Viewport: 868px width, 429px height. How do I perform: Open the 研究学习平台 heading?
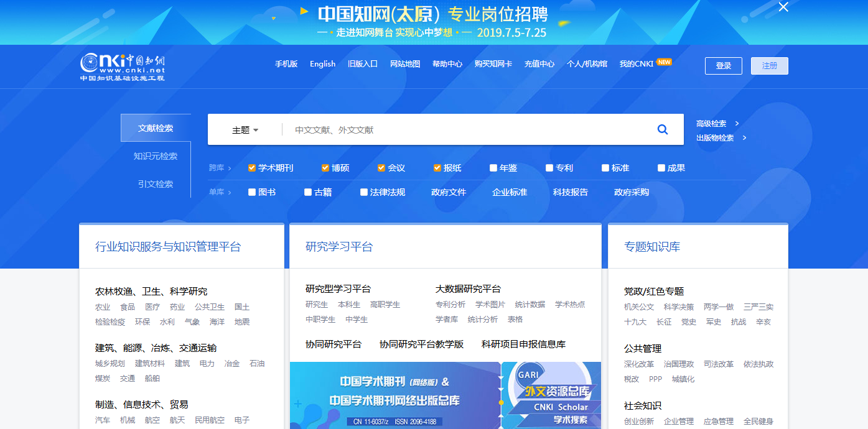tap(339, 247)
